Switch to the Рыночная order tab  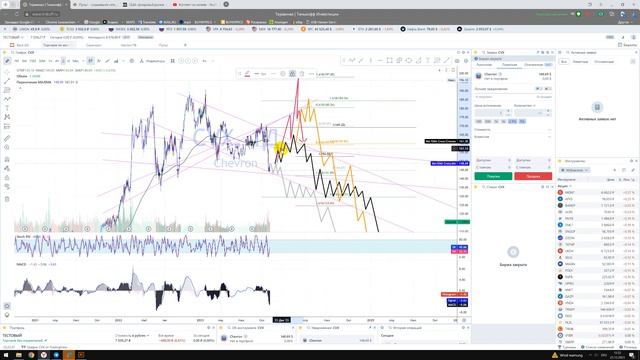[x=484, y=65]
